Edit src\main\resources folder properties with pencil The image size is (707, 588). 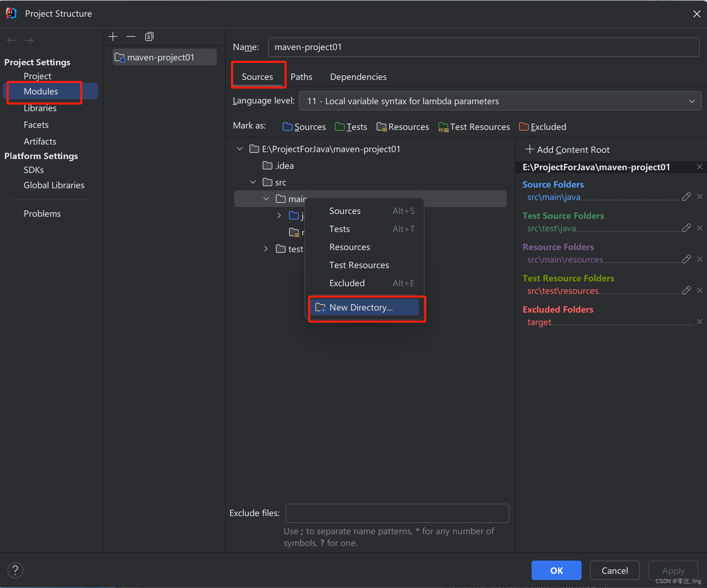tap(686, 259)
